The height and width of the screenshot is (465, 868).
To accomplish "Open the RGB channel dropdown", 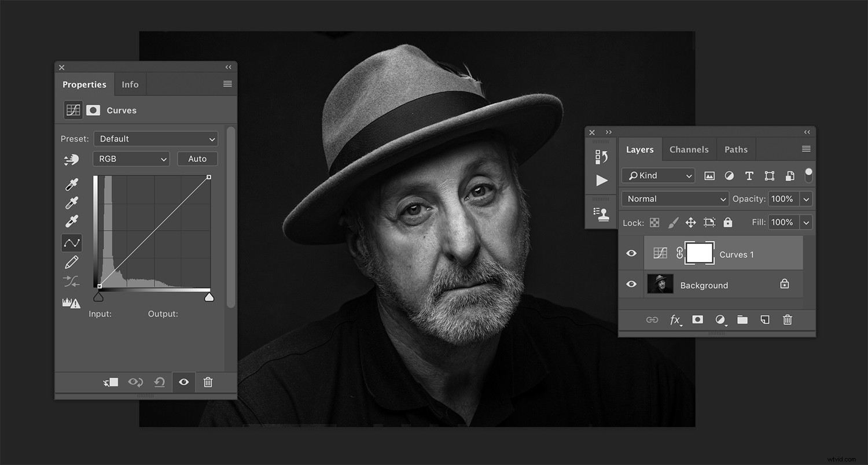I will pyautogui.click(x=131, y=158).
